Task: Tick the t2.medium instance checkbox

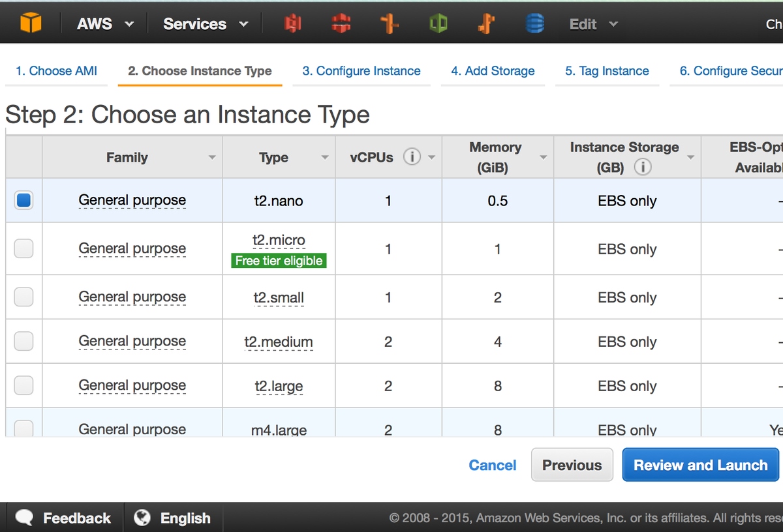Action: [x=23, y=341]
